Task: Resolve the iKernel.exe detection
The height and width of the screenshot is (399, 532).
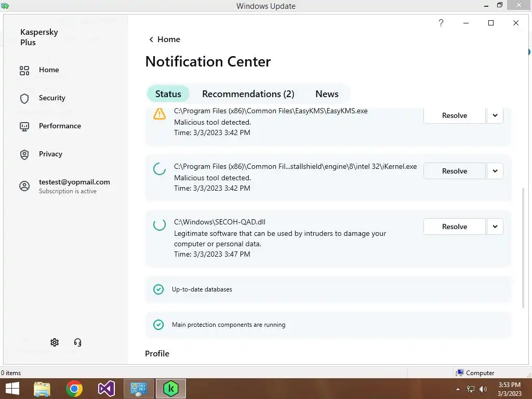Action: 455,171
